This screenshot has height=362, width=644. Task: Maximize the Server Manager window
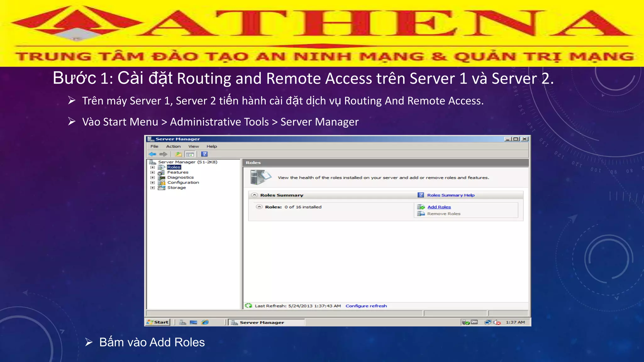pos(516,139)
